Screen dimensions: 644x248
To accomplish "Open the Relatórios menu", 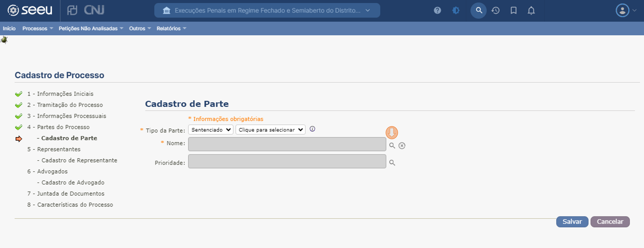I will click(171, 28).
